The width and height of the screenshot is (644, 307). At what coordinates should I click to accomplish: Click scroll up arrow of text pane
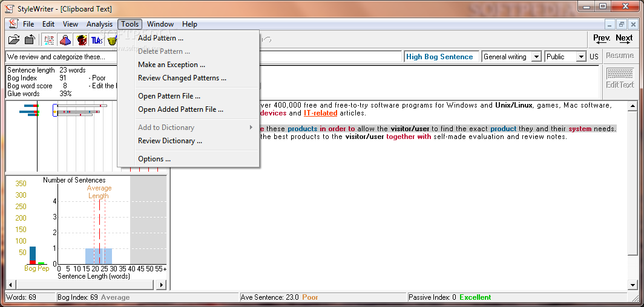(x=632, y=106)
